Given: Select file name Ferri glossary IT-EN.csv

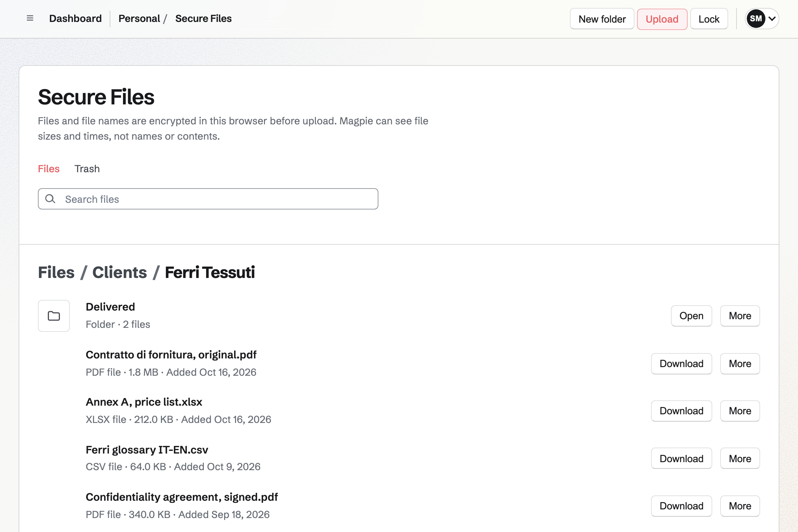Looking at the screenshot, I should pyautogui.click(x=147, y=450).
